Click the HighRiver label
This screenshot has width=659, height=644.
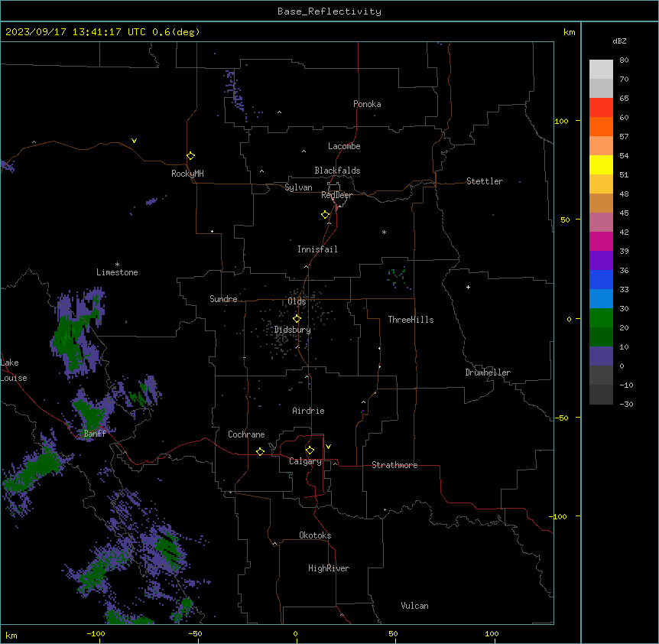329,568
